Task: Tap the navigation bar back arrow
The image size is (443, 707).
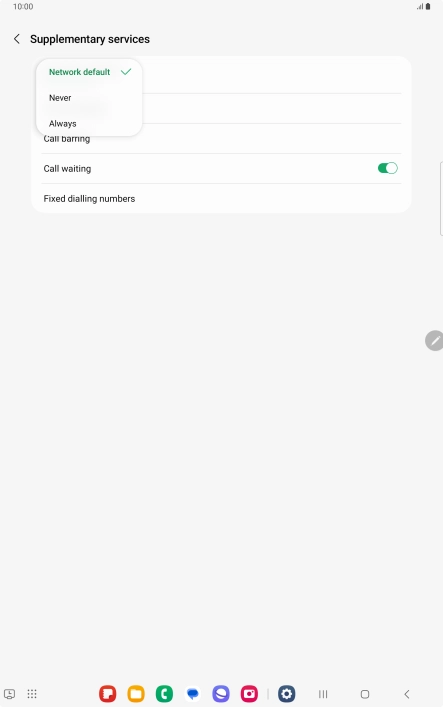Action: pos(407,694)
